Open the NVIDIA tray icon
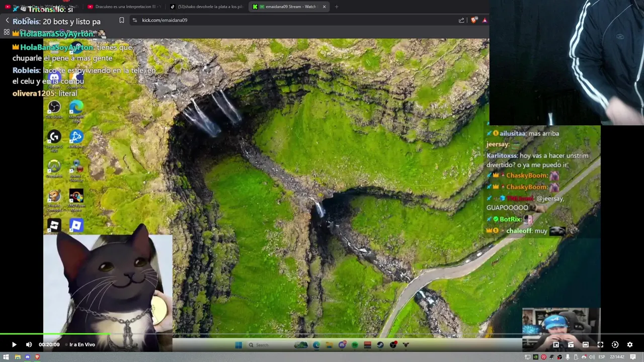The width and height of the screenshot is (644, 362). tap(535, 357)
